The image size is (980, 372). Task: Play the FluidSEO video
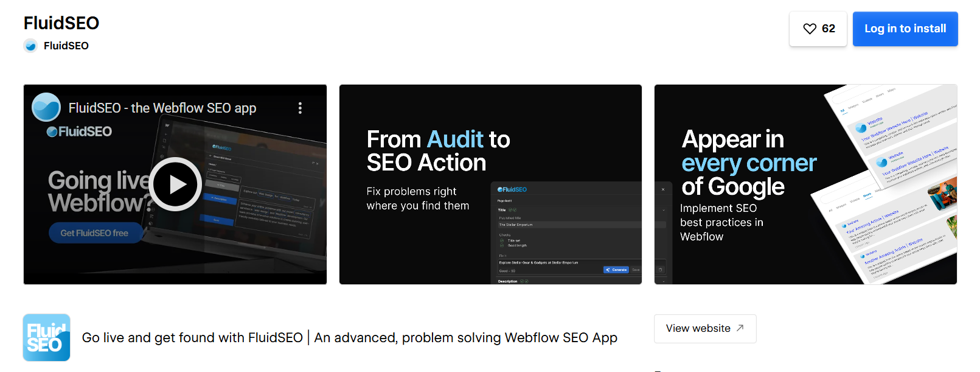[x=175, y=184]
